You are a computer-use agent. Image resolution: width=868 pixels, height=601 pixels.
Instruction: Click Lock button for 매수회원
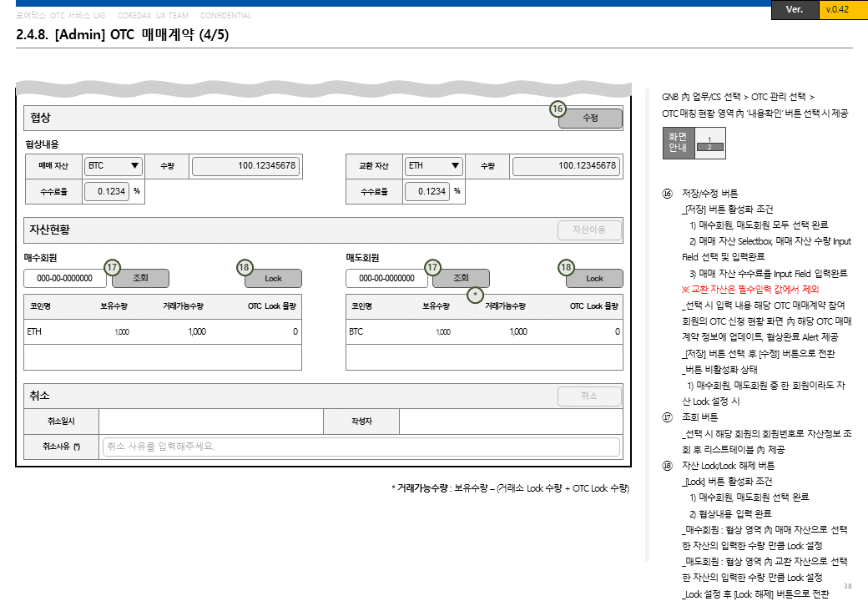273,278
